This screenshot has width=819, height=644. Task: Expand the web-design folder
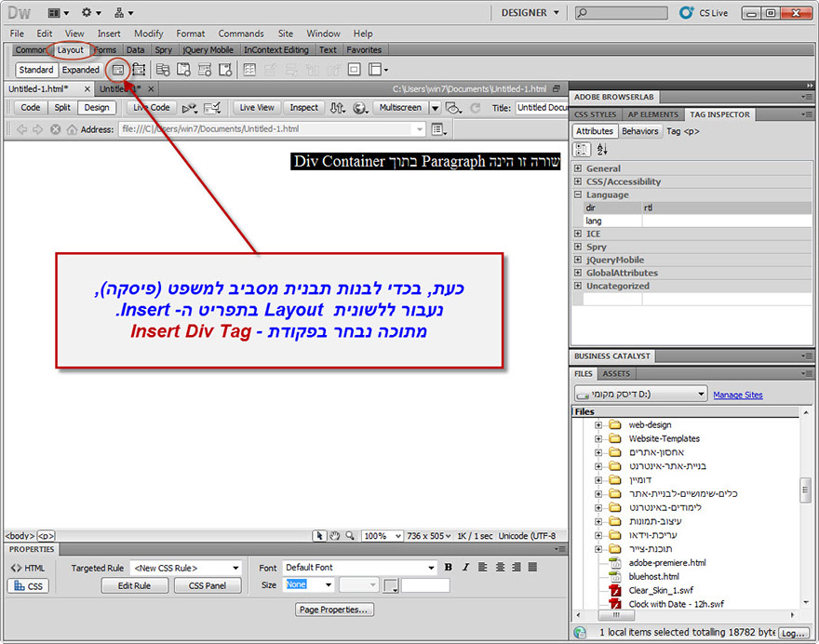pyautogui.click(x=598, y=425)
